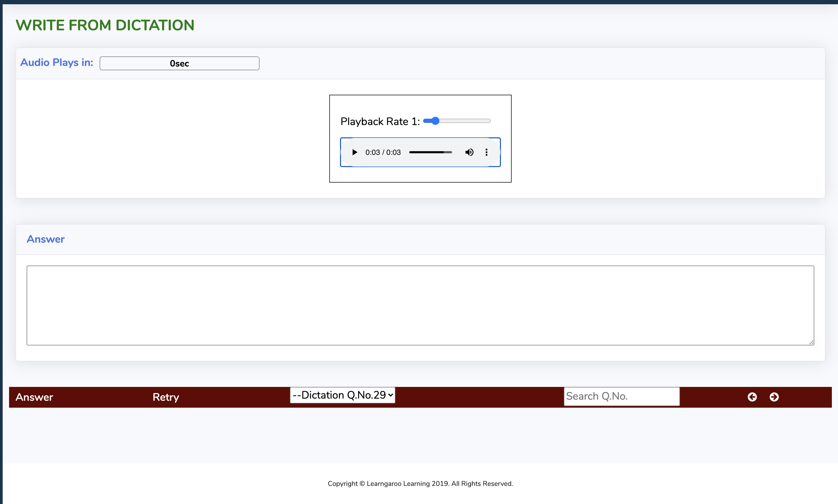Click the WRITE FROM DICTATION heading

105,25
